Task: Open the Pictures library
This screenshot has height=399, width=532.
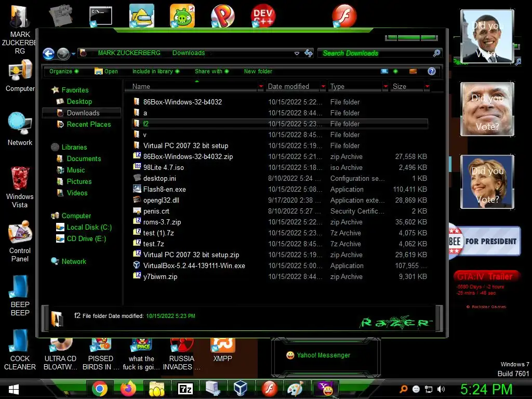Action: 79,181
